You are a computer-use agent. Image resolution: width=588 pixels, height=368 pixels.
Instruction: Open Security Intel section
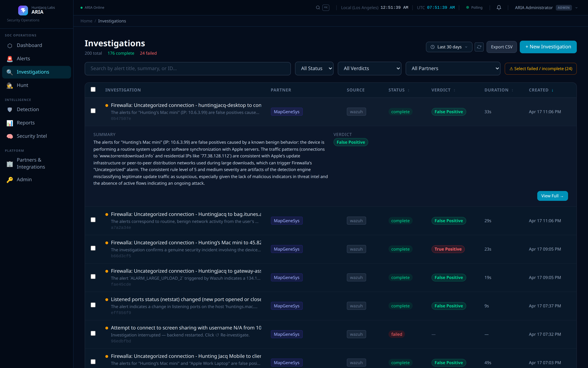pos(36,136)
